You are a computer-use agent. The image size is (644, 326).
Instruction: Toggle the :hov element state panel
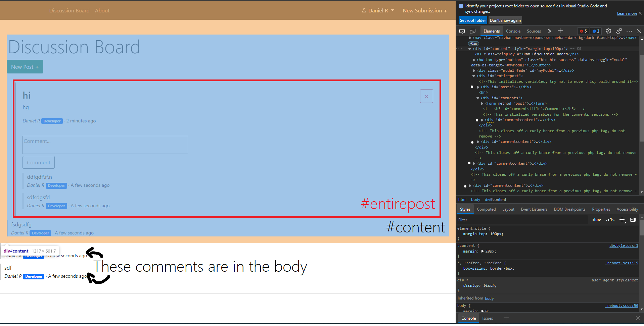[597, 220]
